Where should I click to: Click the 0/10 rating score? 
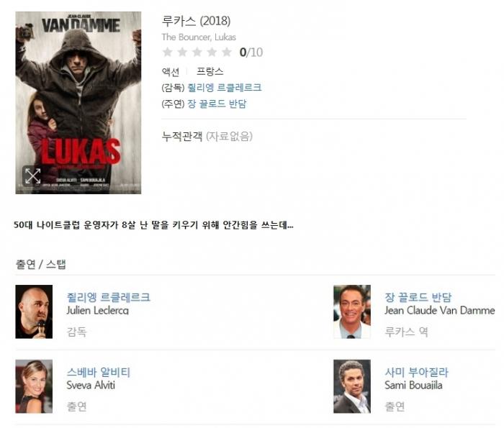click(251, 52)
